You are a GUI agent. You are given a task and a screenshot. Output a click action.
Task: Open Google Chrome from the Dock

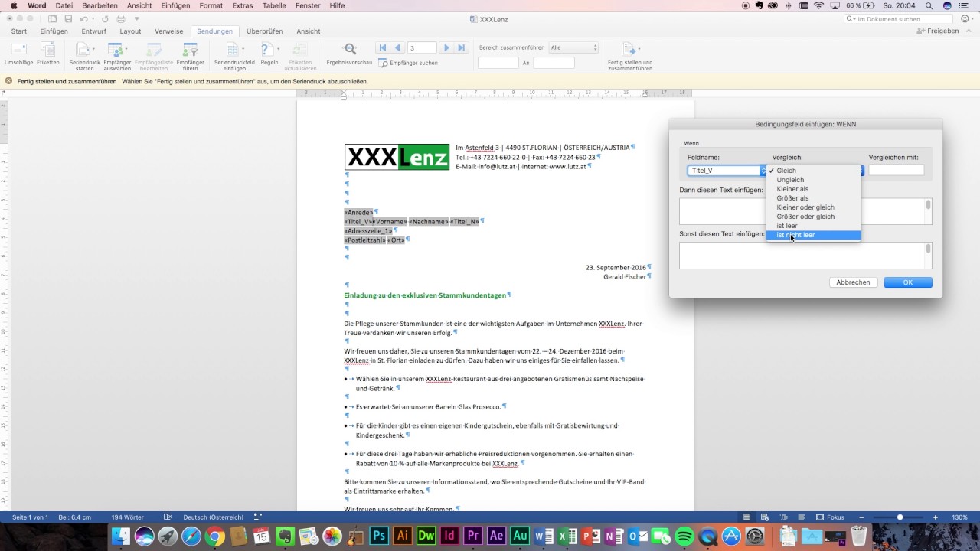point(214,536)
